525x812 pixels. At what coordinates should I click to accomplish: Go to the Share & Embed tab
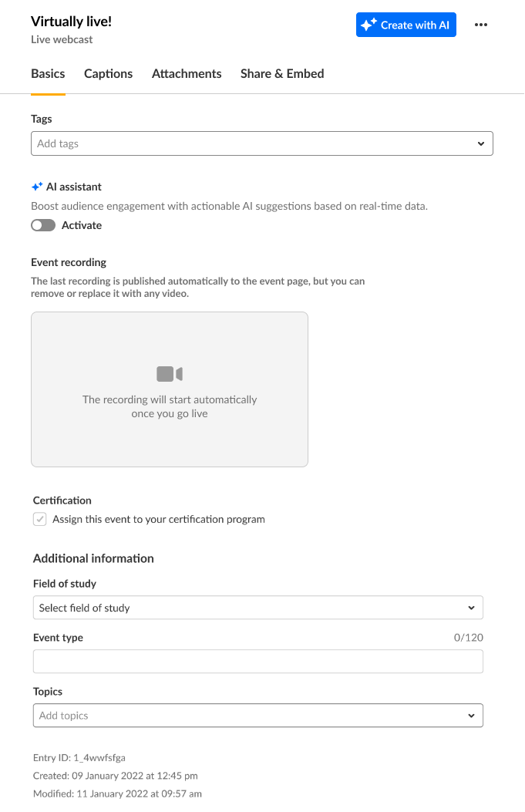[282, 74]
